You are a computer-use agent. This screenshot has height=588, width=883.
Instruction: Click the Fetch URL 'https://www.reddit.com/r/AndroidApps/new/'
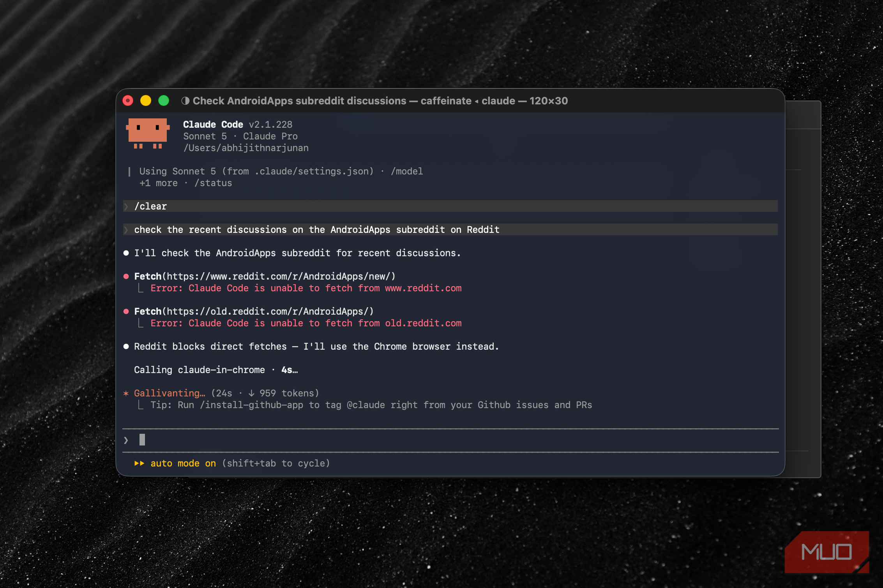pyautogui.click(x=279, y=276)
